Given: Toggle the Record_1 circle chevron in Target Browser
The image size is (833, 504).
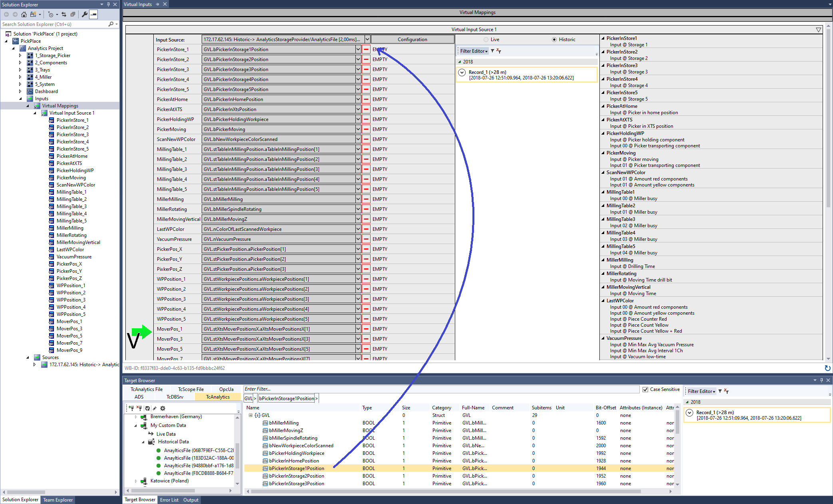Looking at the screenshot, I should tap(690, 413).
